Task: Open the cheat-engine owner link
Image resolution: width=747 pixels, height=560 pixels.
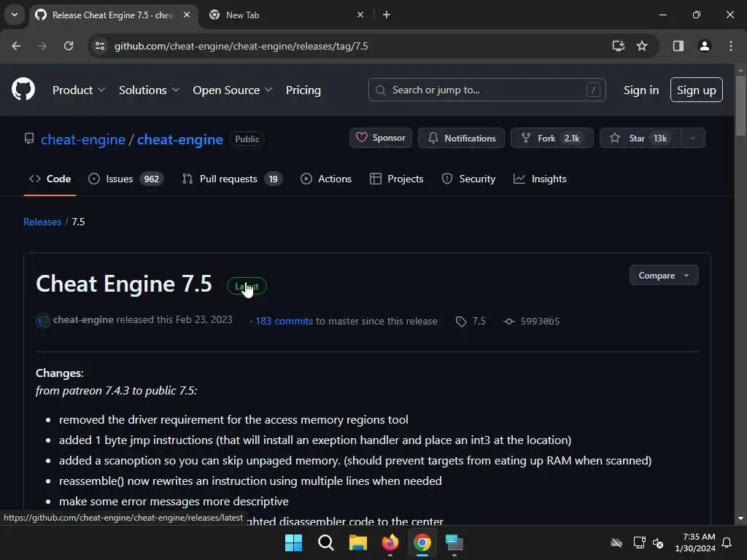Action: click(83, 139)
